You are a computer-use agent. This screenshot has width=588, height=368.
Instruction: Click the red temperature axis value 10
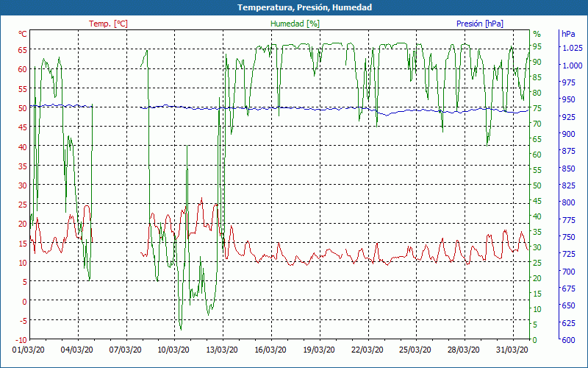click(23, 263)
